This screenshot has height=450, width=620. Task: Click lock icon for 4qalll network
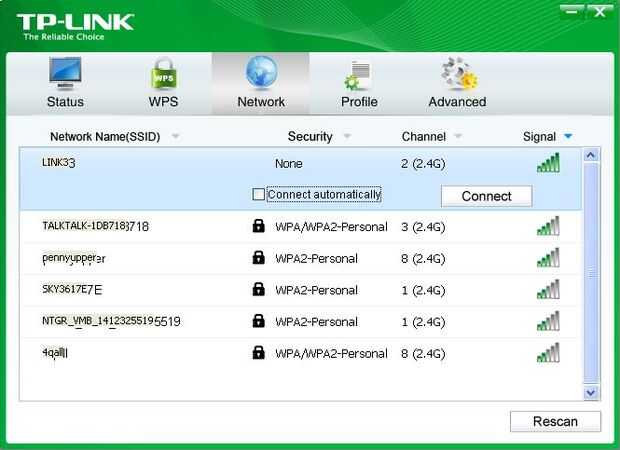point(259,352)
